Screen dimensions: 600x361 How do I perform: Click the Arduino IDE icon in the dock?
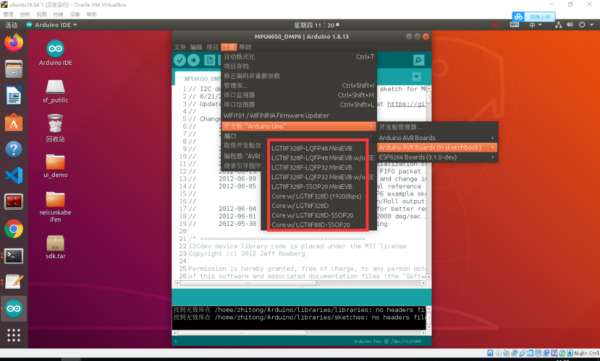(14, 309)
